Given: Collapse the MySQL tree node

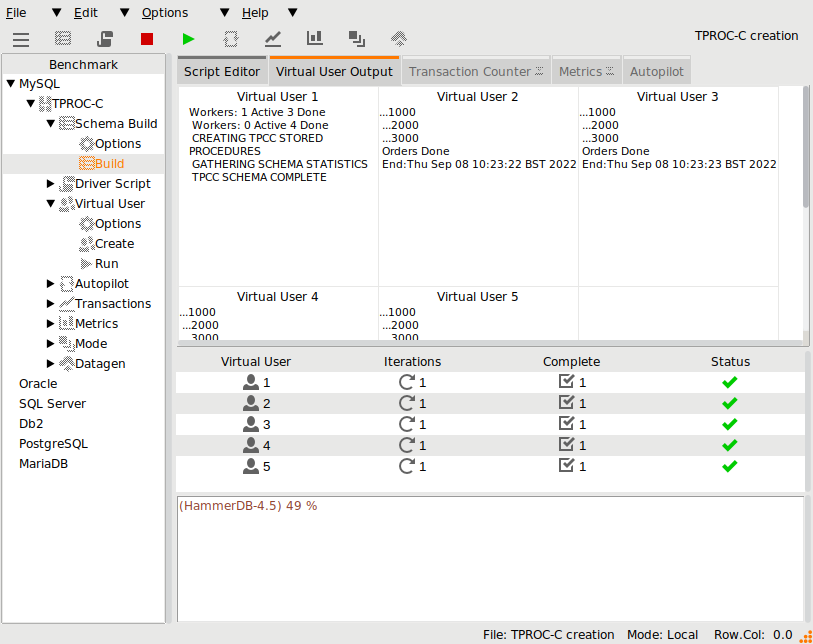Looking at the screenshot, I should (x=11, y=83).
